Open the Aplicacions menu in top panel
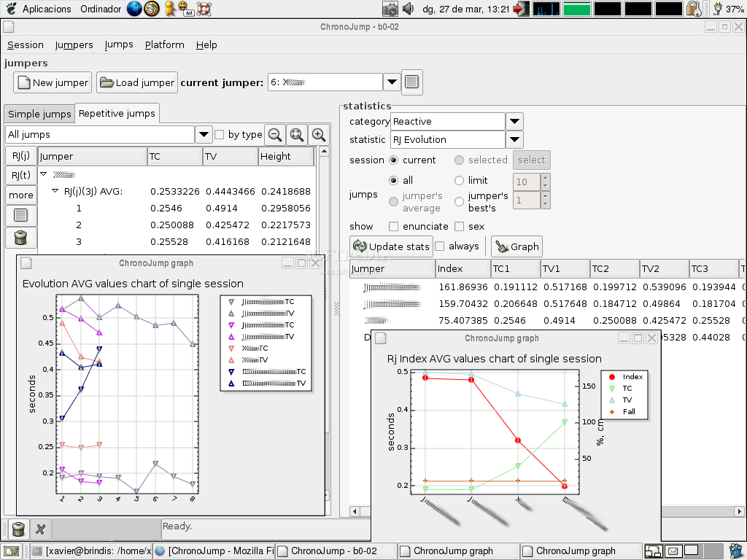 (47, 9)
